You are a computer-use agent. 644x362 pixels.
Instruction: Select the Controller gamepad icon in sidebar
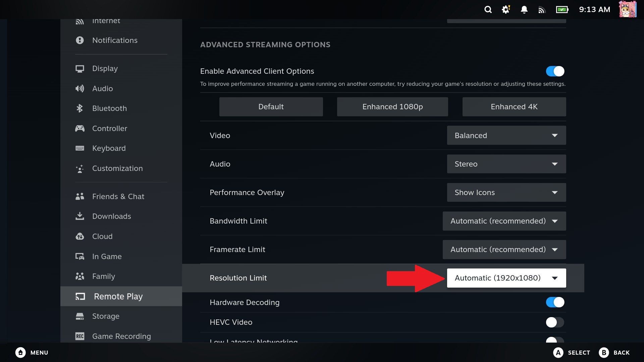80,128
